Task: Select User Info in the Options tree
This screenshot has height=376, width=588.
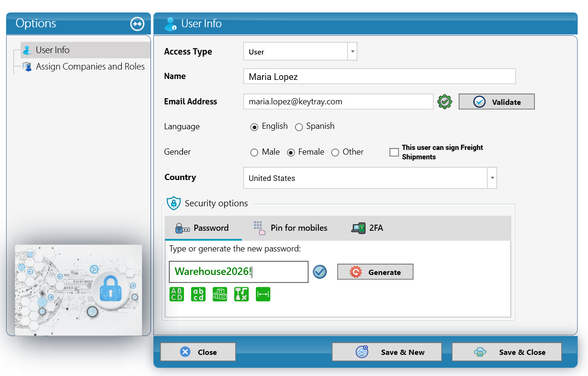Action: click(86, 50)
